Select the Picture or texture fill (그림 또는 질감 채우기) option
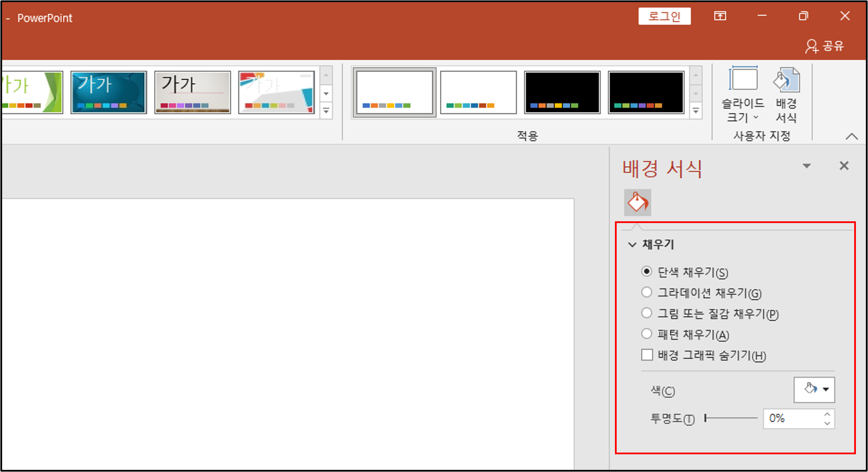868x472 pixels. tap(646, 313)
